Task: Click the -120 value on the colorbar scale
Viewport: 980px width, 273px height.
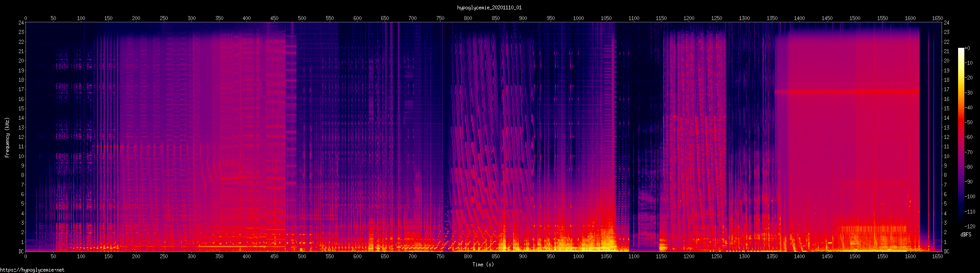Action: coord(970,227)
